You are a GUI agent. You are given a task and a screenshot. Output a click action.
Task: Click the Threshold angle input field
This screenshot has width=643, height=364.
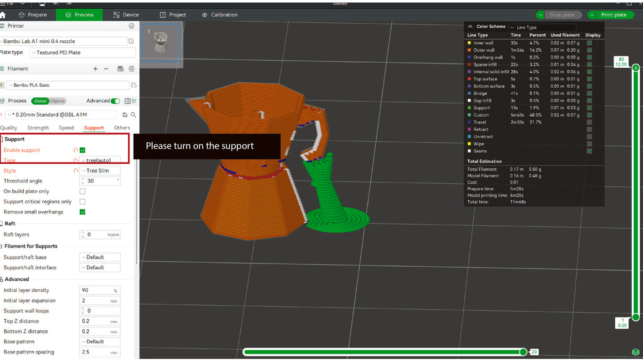[100, 181]
